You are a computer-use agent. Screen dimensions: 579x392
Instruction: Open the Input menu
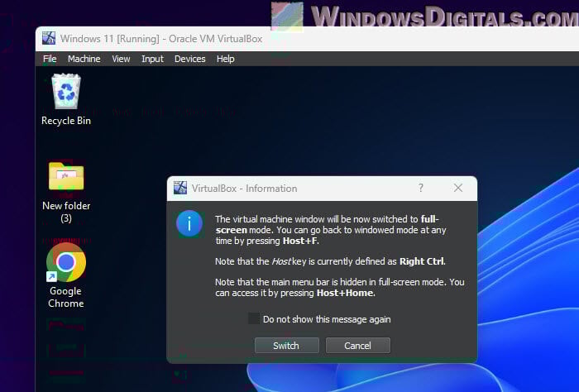click(152, 59)
